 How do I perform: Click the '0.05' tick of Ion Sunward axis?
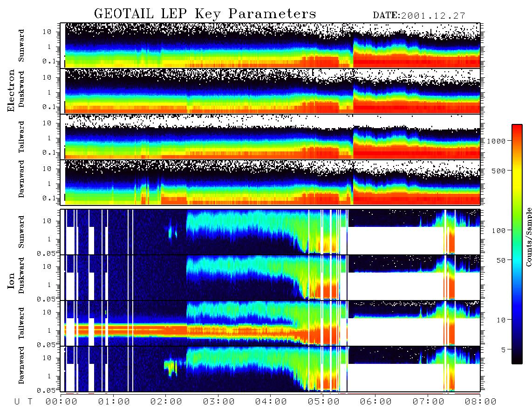46,253
